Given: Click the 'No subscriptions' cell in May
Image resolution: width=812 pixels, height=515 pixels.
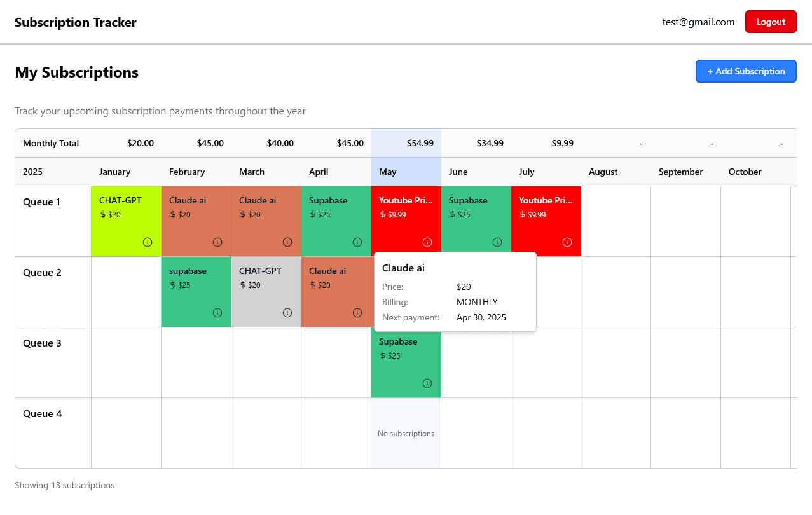Looking at the screenshot, I should click(x=406, y=434).
